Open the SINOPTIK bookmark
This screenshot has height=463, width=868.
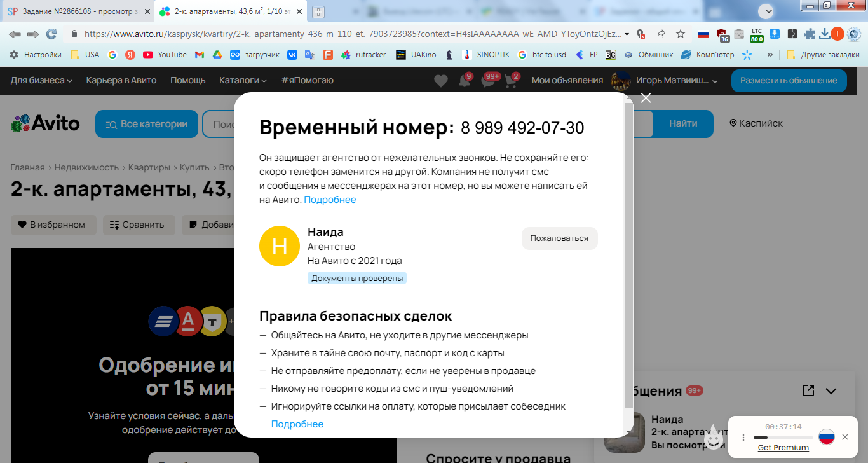[x=486, y=55]
